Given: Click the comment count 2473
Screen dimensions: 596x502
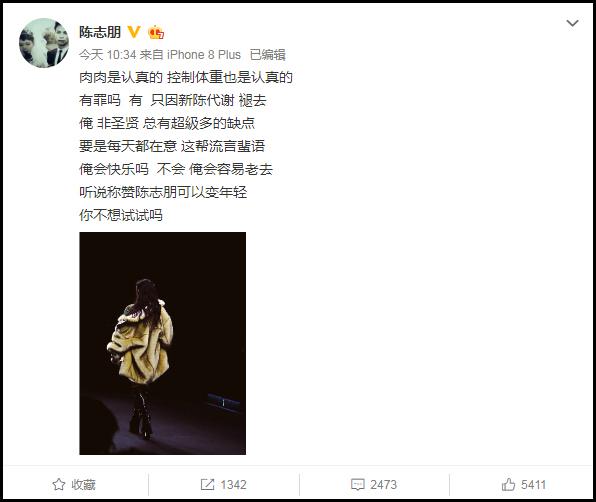Looking at the screenshot, I should pos(383,485).
